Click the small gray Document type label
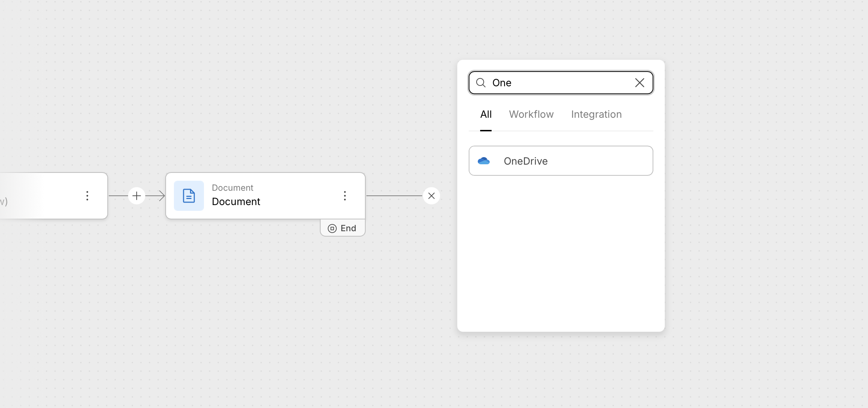868x408 pixels. [x=233, y=188]
